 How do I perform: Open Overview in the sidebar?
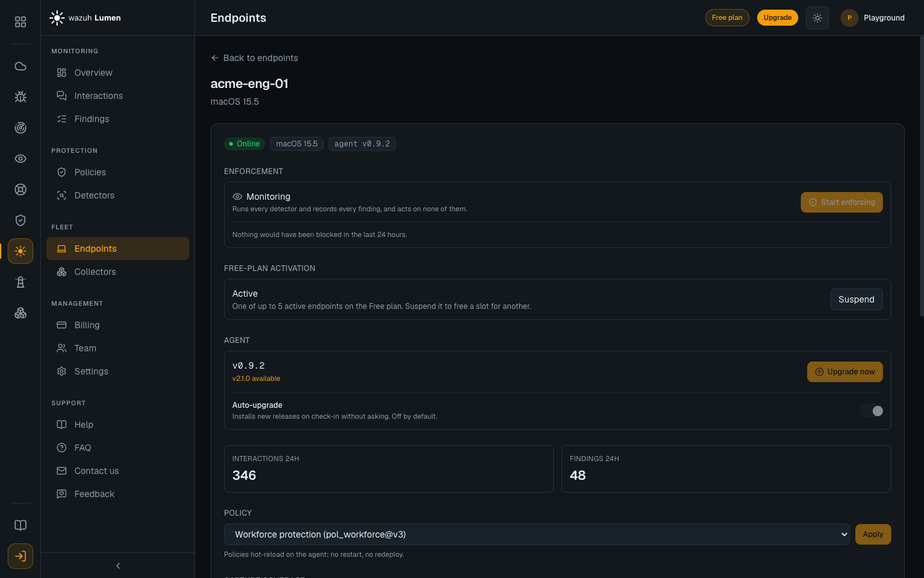pyautogui.click(x=117, y=73)
